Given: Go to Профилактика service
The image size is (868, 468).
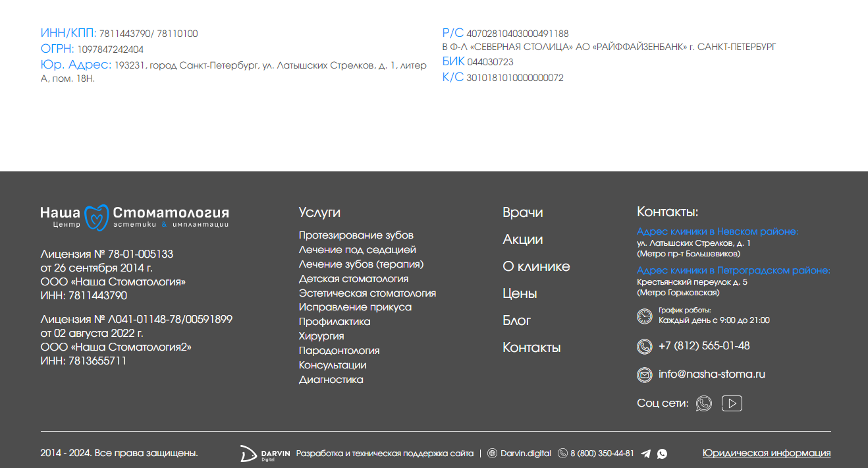Looking at the screenshot, I should pyautogui.click(x=335, y=322).
